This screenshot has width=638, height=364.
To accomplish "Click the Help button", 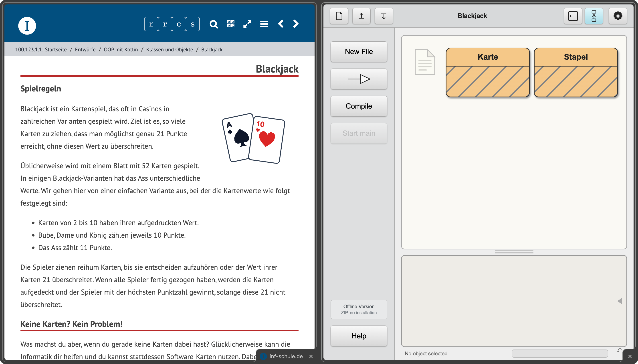I will click(359, 336).
